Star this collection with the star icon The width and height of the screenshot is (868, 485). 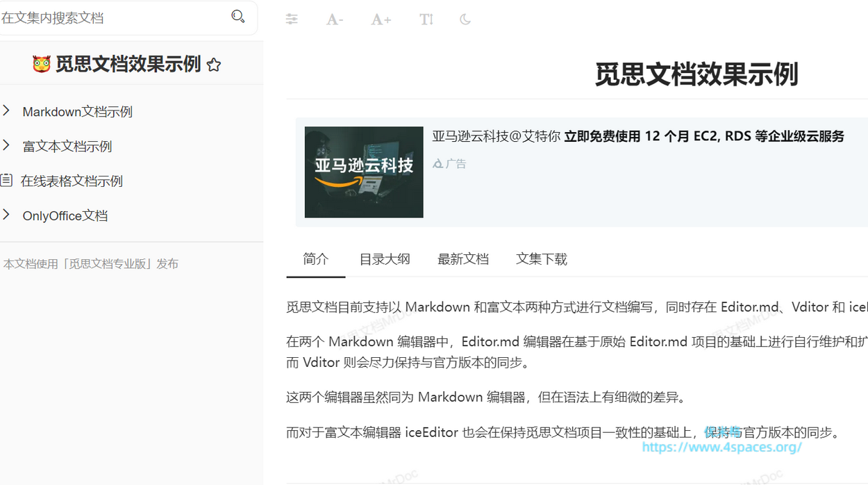coord(214,65)
